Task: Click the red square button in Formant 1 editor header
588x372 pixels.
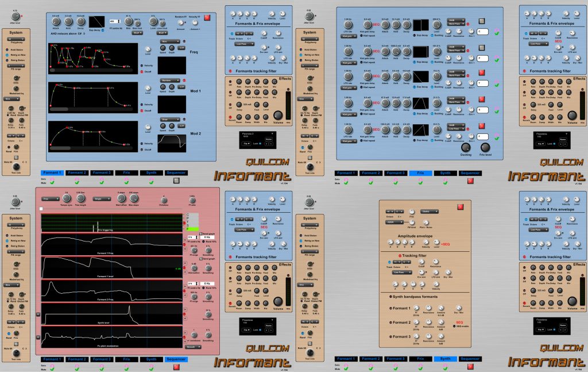Action: coord(207,18)
